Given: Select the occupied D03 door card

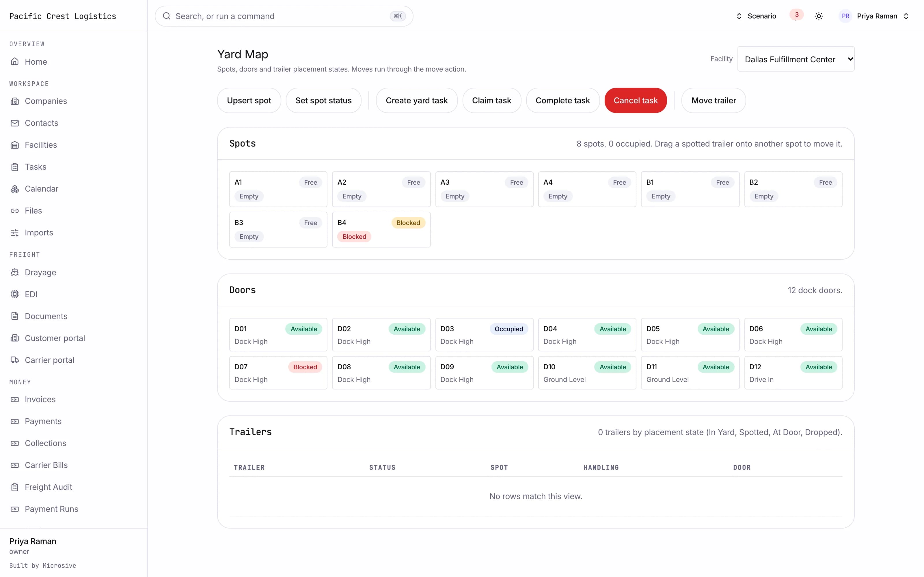Looking at the screenshot, I should (x=484, y=335).
